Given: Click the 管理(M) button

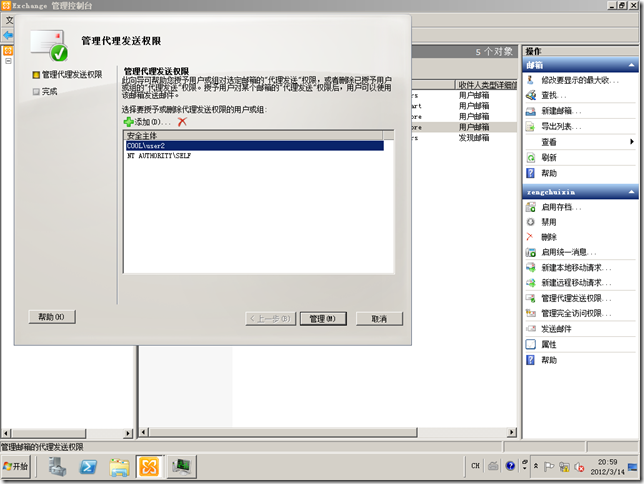Looking at the screenshot, I should click(x=328, y=318).
